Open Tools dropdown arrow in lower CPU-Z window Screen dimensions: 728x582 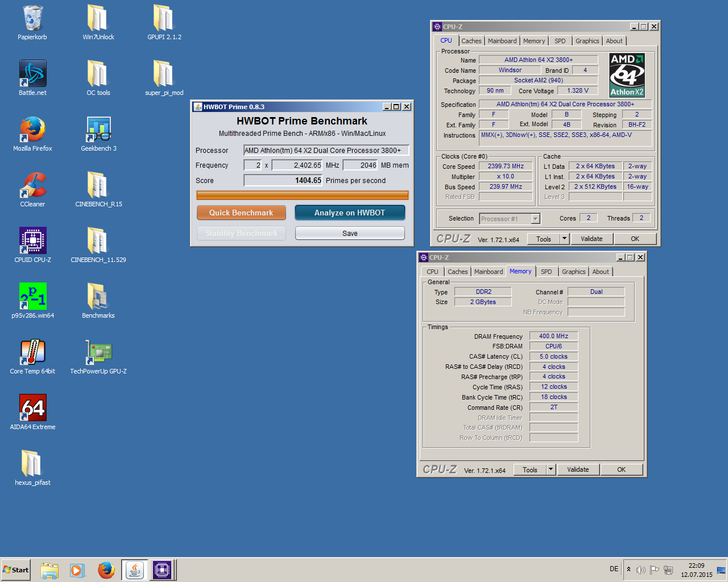coord(551,469)
